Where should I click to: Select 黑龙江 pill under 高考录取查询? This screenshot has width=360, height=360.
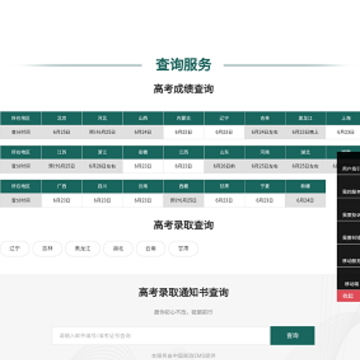pos(82,249)
